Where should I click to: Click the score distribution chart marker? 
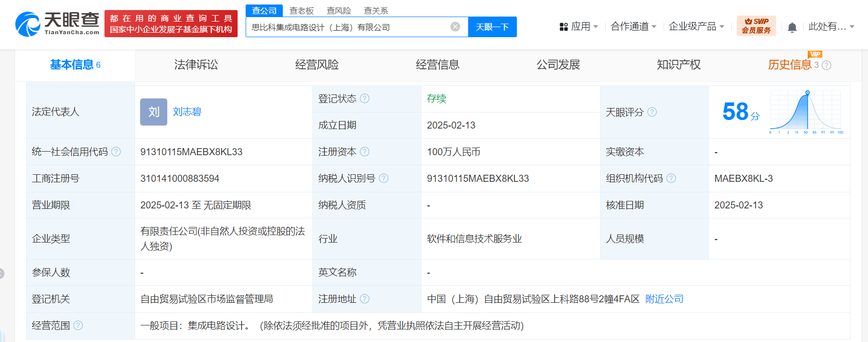click(808, 93)
